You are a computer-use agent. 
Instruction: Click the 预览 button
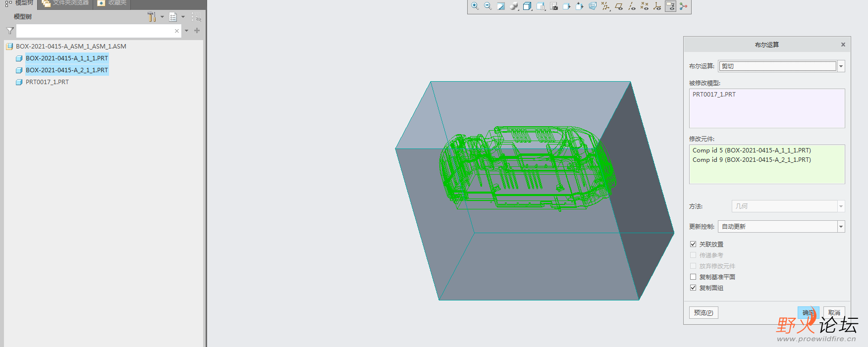coord(704,312)
